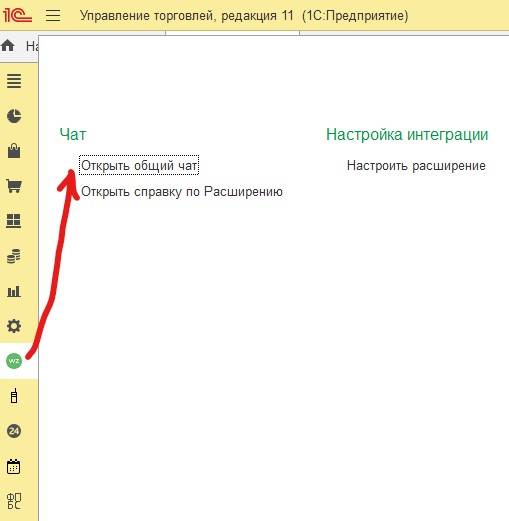The width and height of the screenshot is (509, 521).
Task: Open the gear administration section in sidebar
Action: [x=14, y=326]
